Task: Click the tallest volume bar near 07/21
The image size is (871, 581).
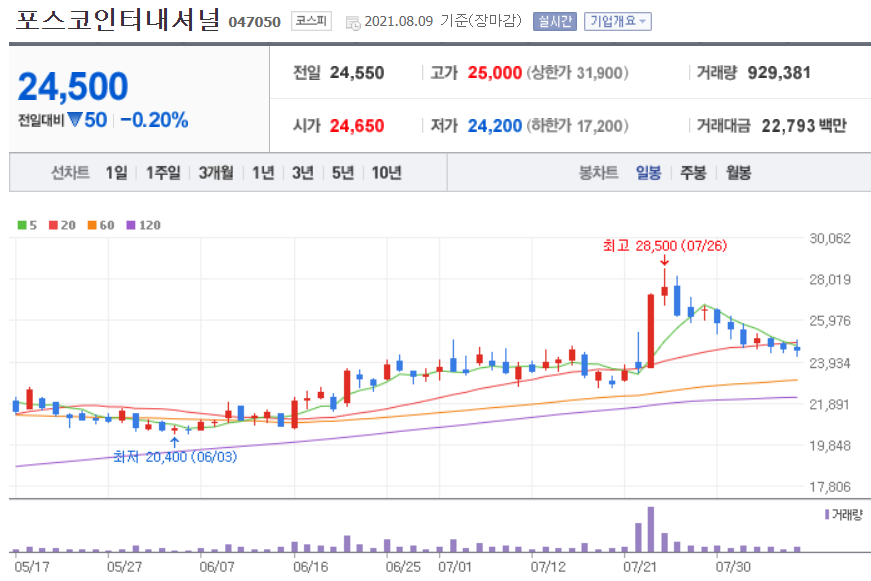Action: [x=650, y=529]
